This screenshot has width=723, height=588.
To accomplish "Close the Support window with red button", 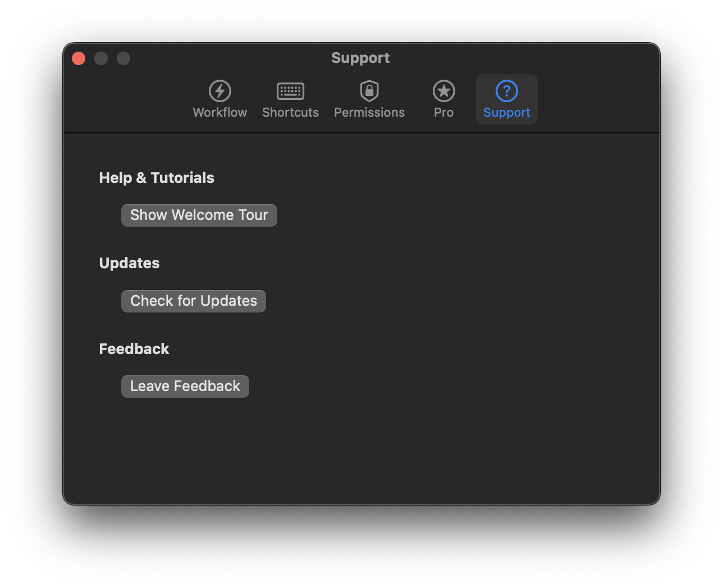I will coord(79,58).
